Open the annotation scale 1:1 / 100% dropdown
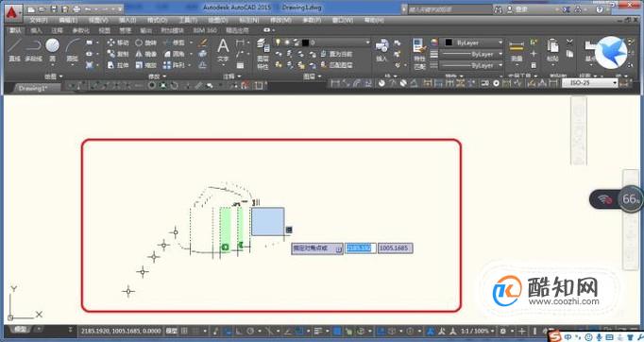Image resolution: width=644 pixels, height=342 pixels. click(477, 331)
